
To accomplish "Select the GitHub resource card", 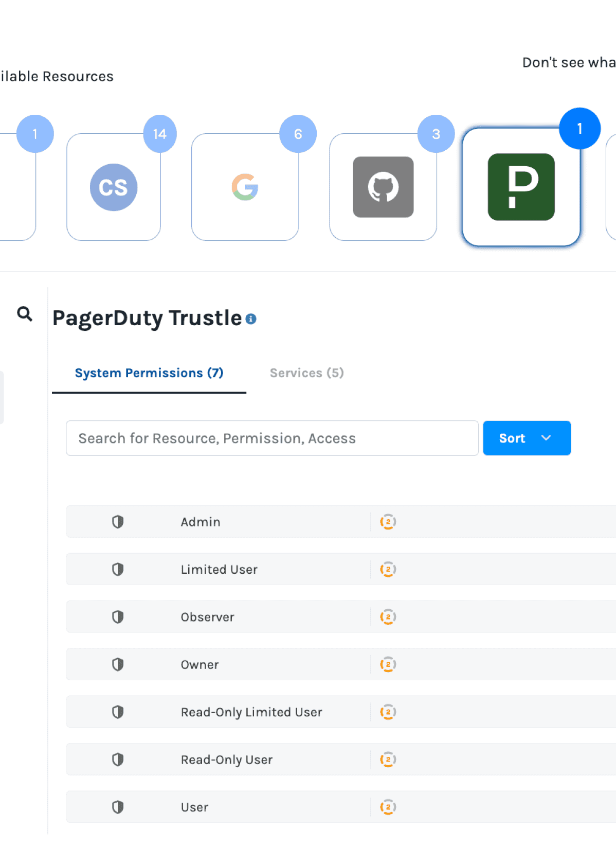I will point(383,187).
